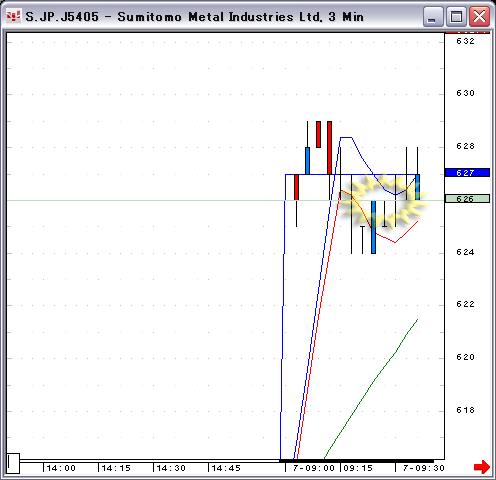Screen dimensions: 496x480
Task: Click the 620 price axis label
Action: 465,357
